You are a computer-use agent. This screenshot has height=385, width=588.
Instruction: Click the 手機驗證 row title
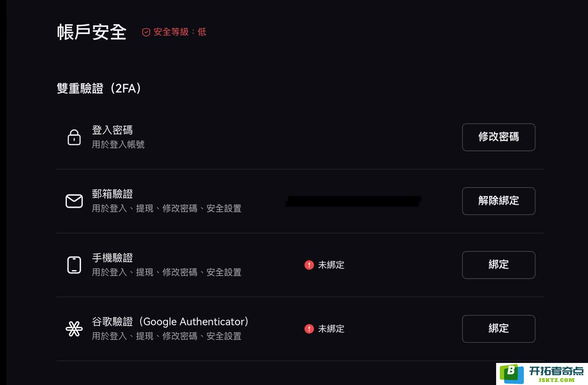112,258
